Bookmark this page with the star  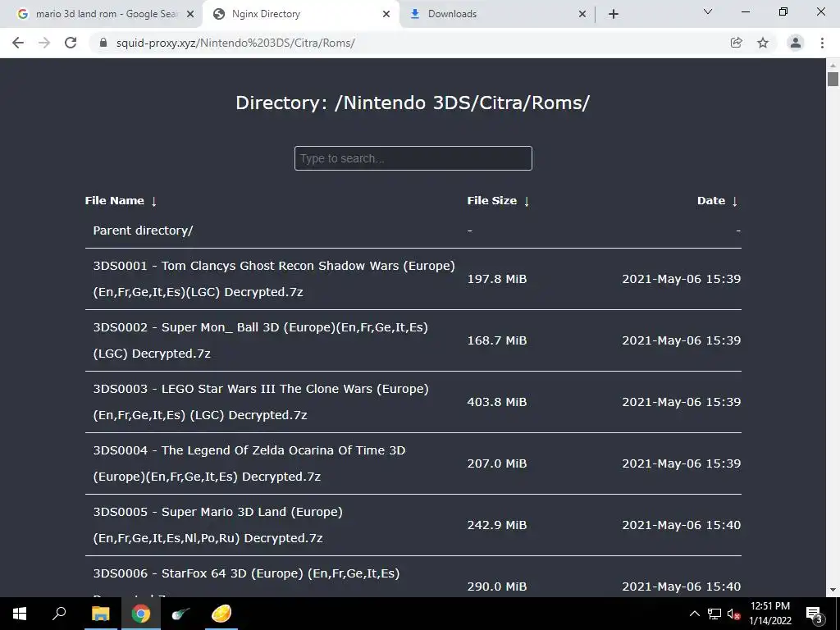point(763,43)
